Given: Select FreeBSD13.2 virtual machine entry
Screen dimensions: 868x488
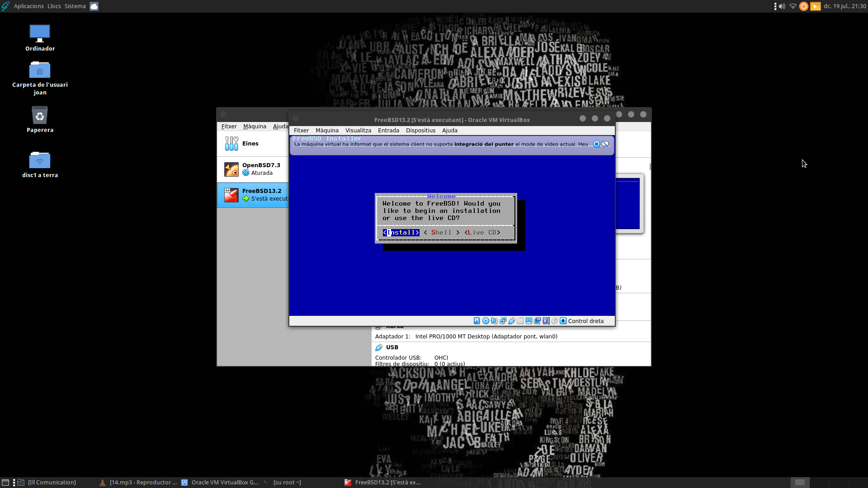Looking at the screenshot, I should coord(253,195).
